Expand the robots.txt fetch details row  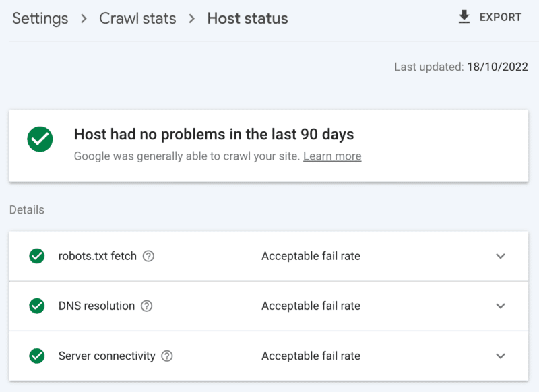pos(501,256)
